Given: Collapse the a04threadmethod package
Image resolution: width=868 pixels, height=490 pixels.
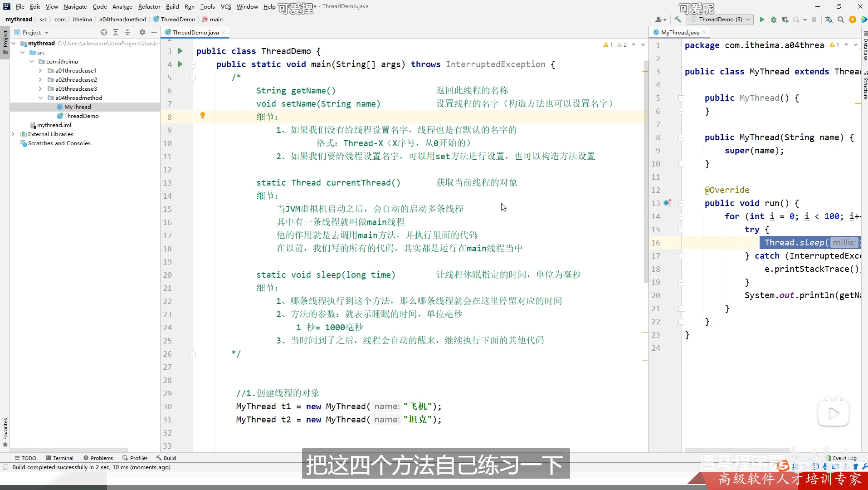Looking at the screenshot, I should 40,98.
